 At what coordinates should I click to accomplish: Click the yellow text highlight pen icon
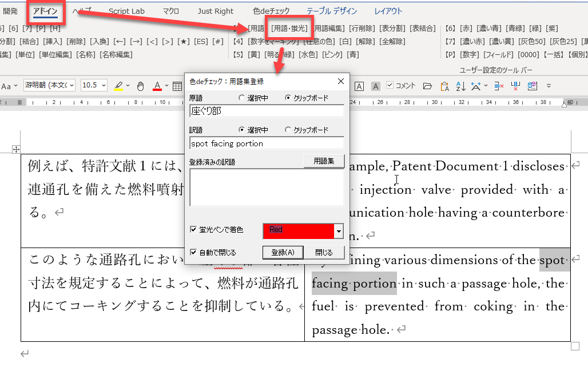click(x=118, y=86)
